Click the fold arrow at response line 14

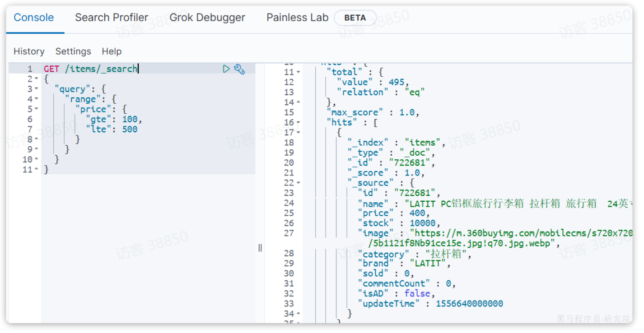click(299, 102)
